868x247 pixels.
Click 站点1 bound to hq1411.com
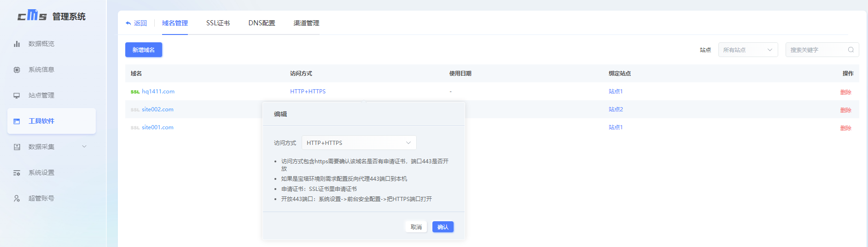click(616, 92)
